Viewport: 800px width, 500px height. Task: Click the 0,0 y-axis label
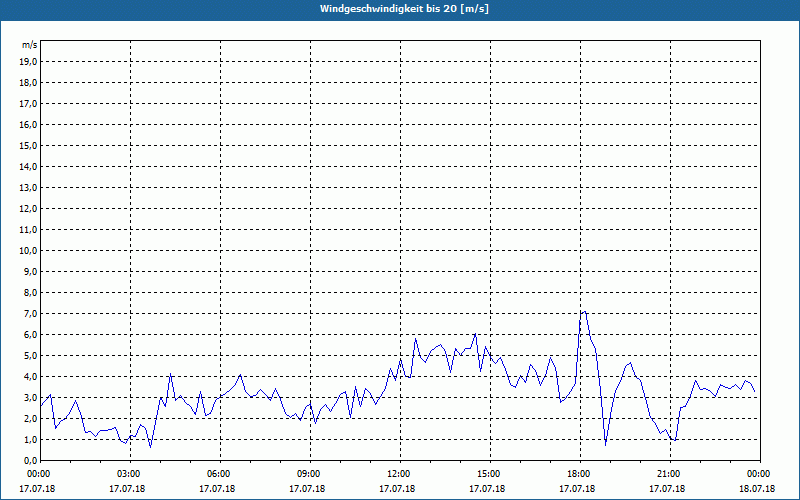click(x=30, y=461)
